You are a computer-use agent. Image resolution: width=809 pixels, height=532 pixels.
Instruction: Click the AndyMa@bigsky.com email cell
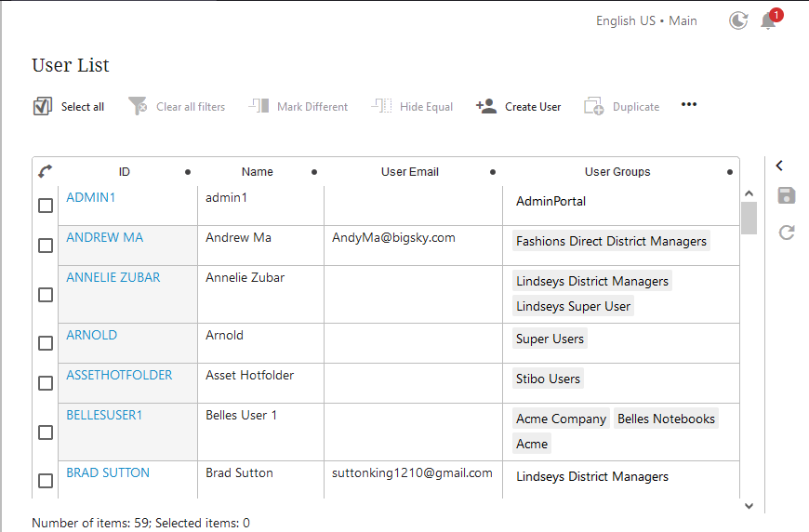[x=394, y=238]
